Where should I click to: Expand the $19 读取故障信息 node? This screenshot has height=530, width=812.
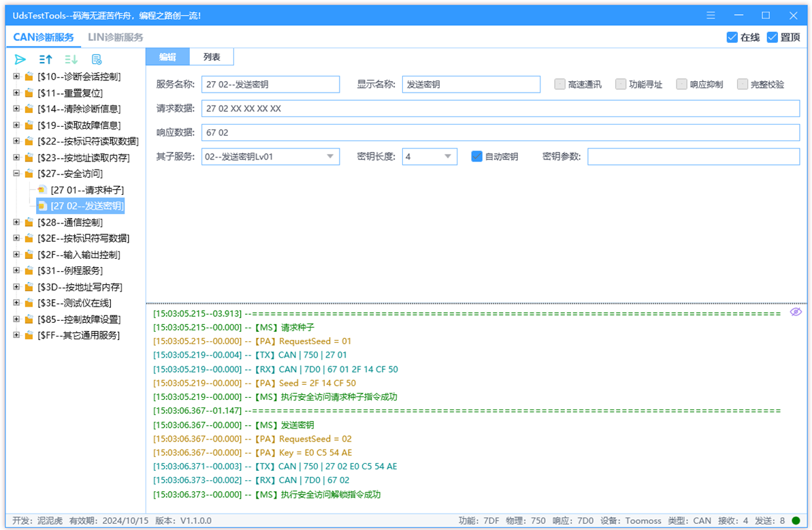[16, 125]
